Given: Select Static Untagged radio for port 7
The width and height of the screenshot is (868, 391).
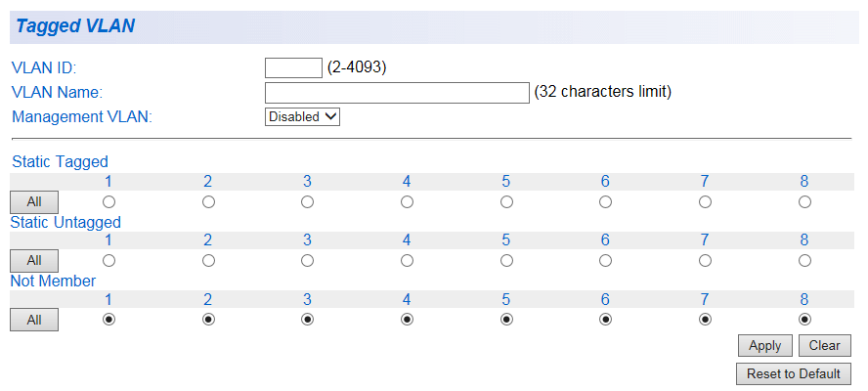Looking at the screenshot, I should pyautogui.click(x=705, y=261).
